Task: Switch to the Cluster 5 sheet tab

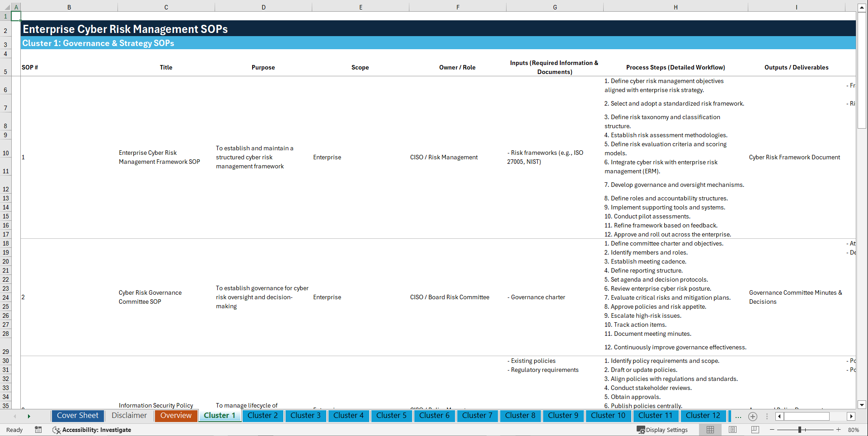Action: click(391, 416)
